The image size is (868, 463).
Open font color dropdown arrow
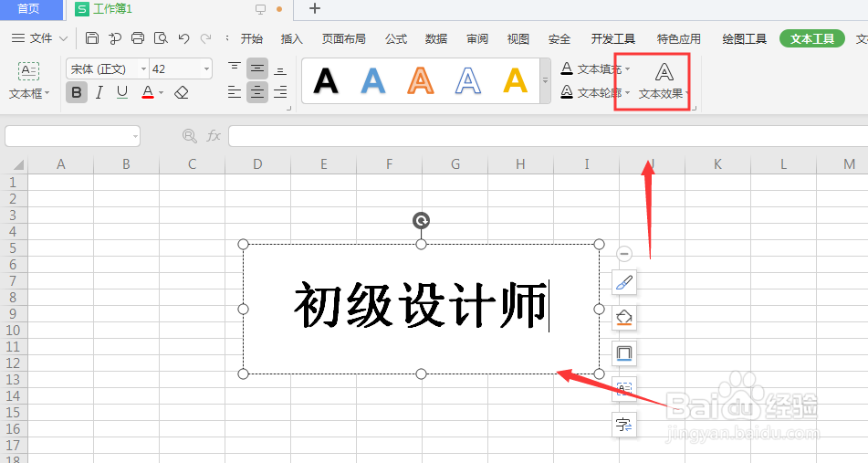click(161, 92)
